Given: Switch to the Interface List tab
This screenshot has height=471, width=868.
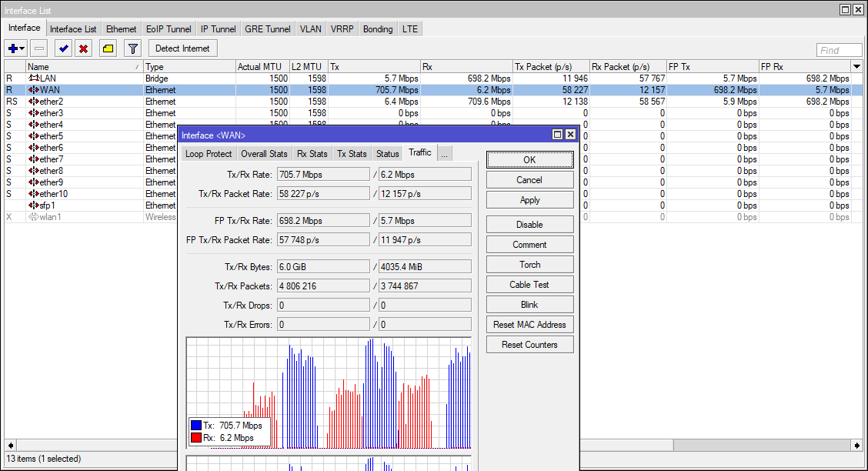Looking at the screenshot, I should (73, 28).
